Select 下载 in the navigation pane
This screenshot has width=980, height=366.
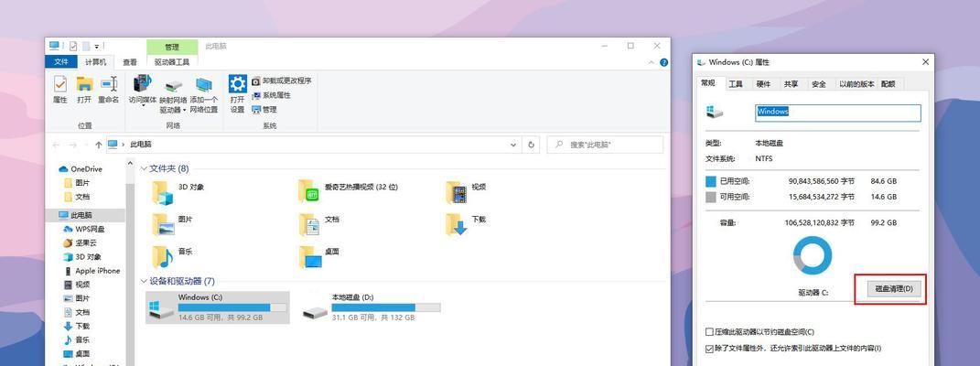pos(77,326)
